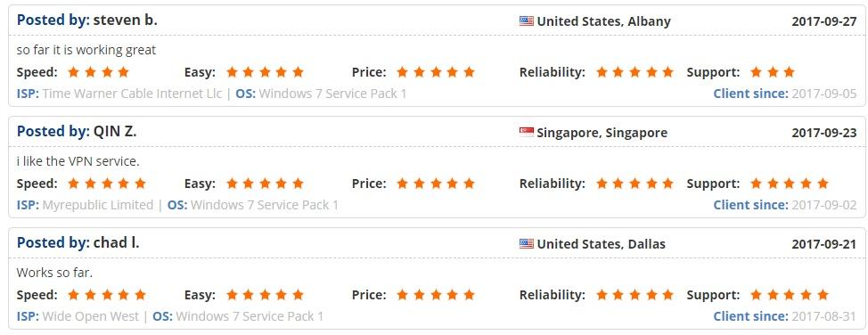Click QIN Z.'s fifth Speed star

(x=140, y=184)
